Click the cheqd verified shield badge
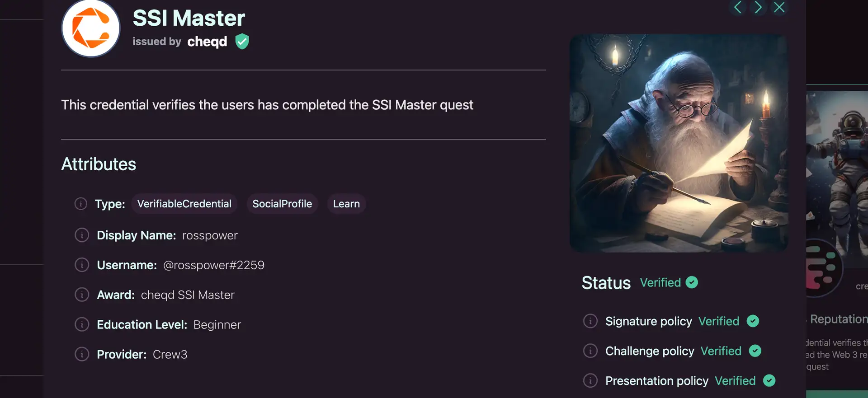Image resolution: width=868 pixels, height=398 pixels. 242,42
